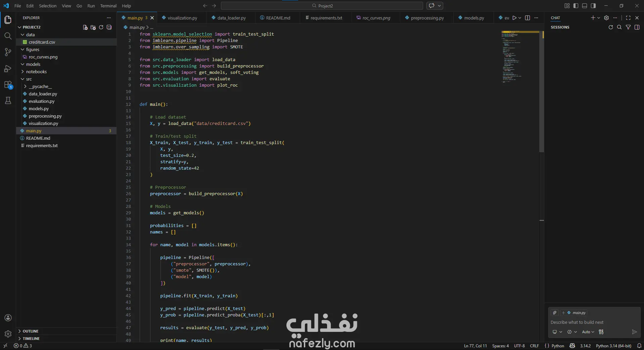Open chat settings gear
Image resolution: width=644 pixels, height=350 pixels.
click(x=606, y=18)
